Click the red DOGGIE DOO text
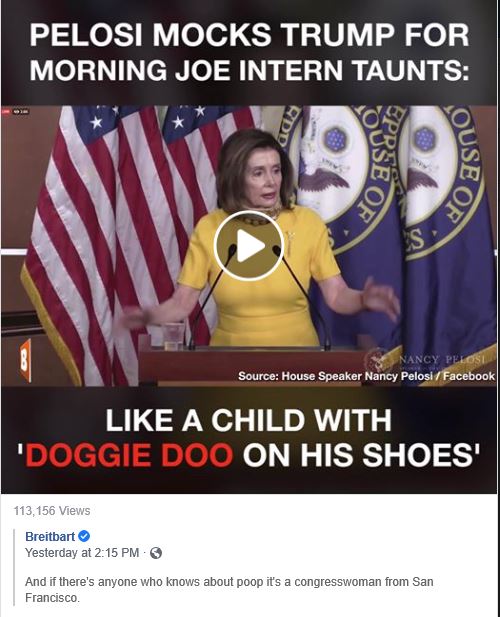This screenshot has width=500, height=617. (130, 454)
